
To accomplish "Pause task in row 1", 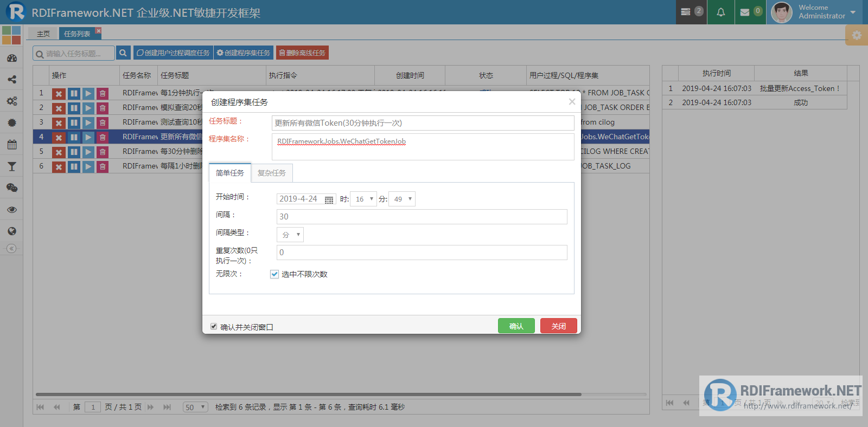I will click(74, 93).
